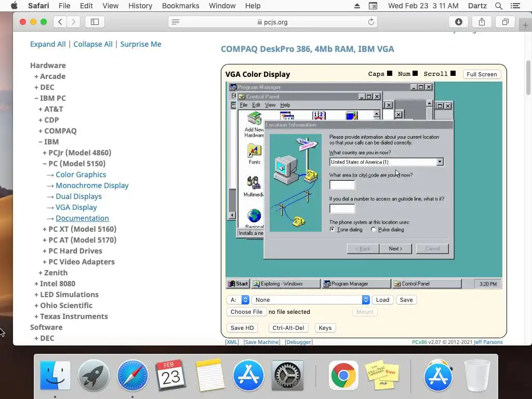
Task: Open Calendar from the Dock
Action: pyautogui.click(x=170, y=376)
